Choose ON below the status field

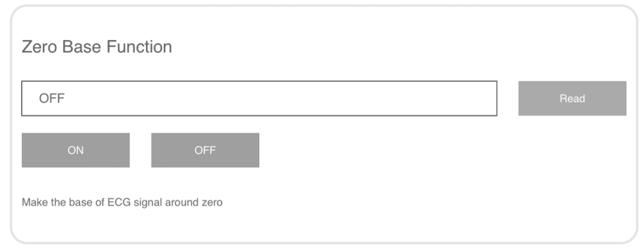coord(75,150)
